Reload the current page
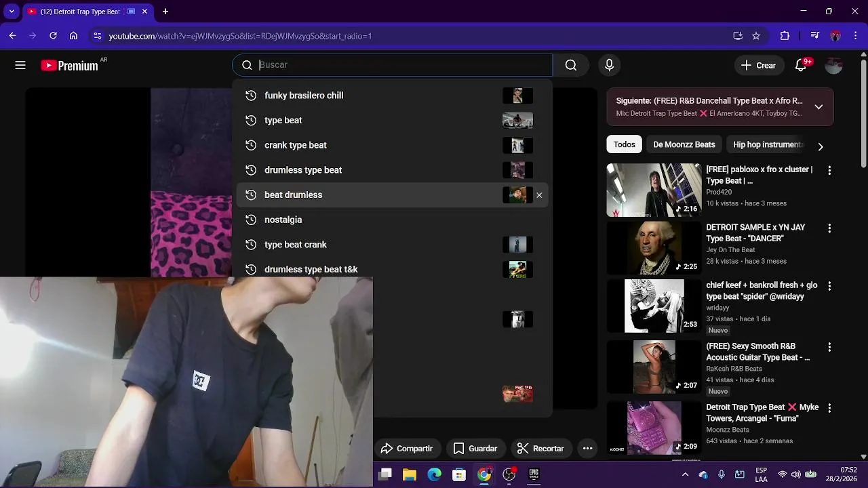 [53, 36]
